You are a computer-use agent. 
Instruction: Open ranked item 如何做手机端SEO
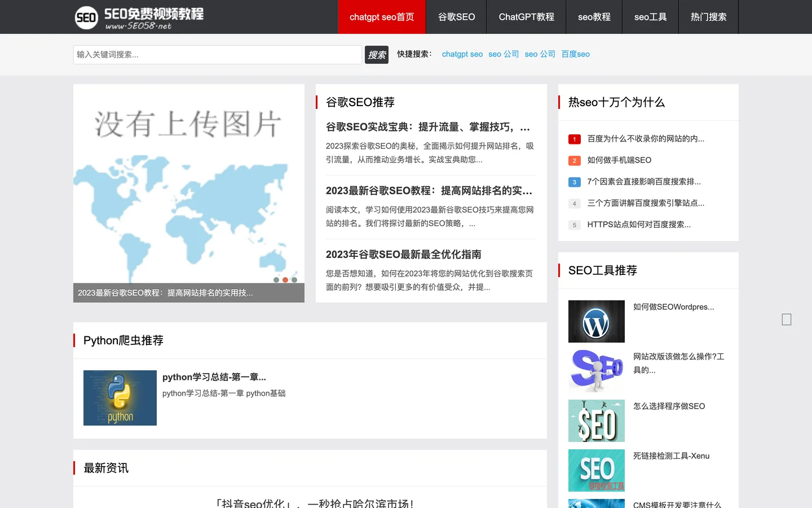click(619, 160)
